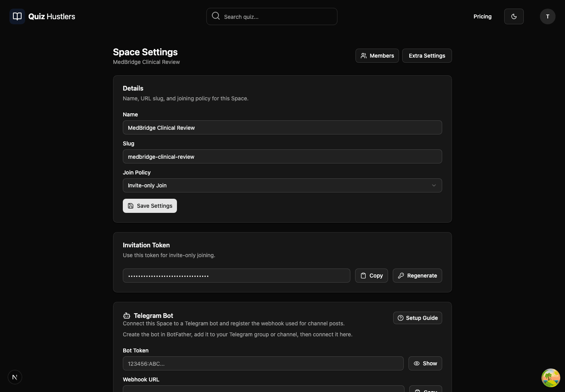Image resolution: width=565 pixels, height=392 pixels.
Task: Focus the Search quiz input field
Action: (272, 16)
